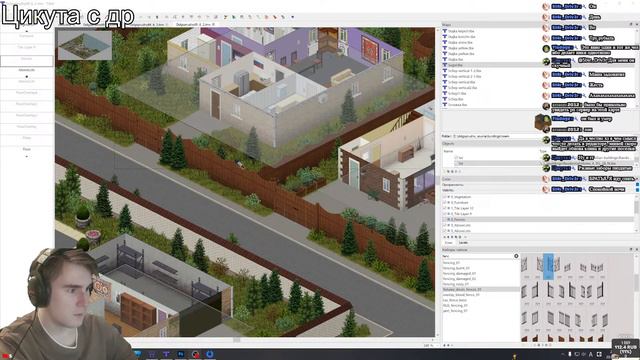The width and height of the screenshot is (640, 360).
Task: Click the minimap thumbnail over the map view
Action: click(x=85, y=45)
